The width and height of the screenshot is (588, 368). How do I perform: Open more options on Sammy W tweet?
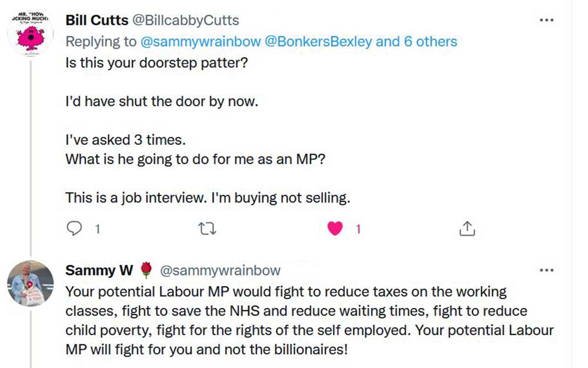pyautogui.click(x=547, y=270)
